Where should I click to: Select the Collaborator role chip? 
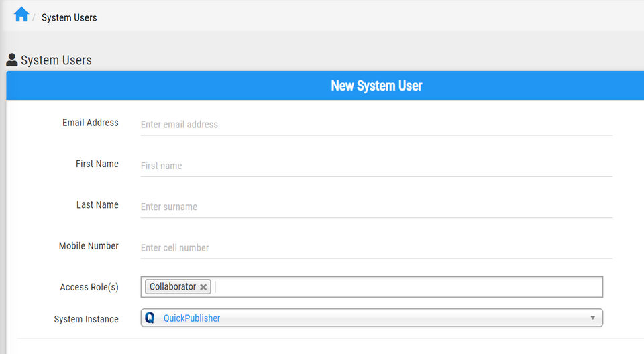[172, 287]
